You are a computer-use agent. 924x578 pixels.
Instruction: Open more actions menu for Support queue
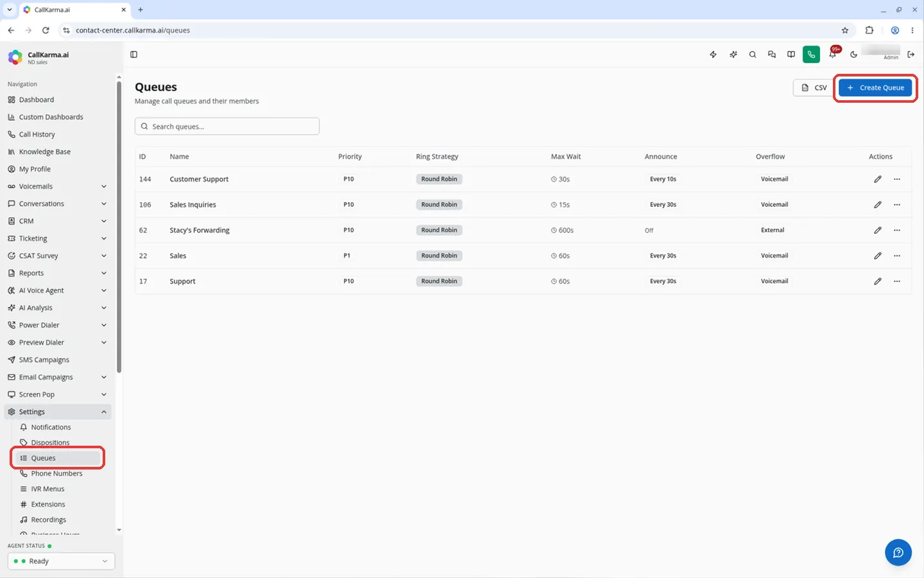pyautogui.click(x=897, y=281)
